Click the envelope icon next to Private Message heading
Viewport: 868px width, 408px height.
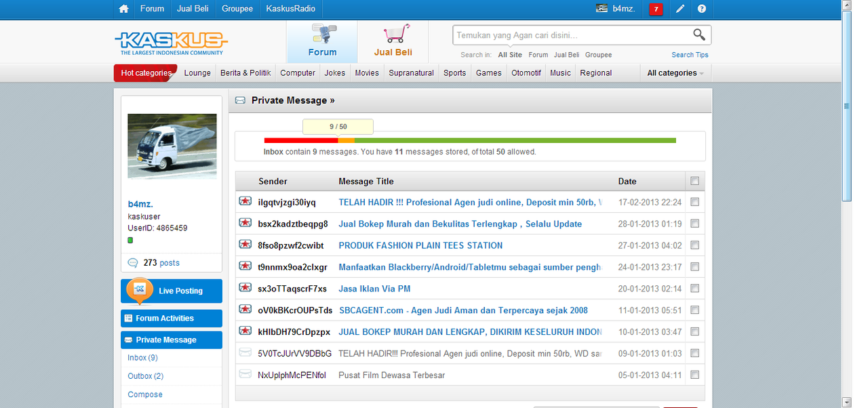240,100
